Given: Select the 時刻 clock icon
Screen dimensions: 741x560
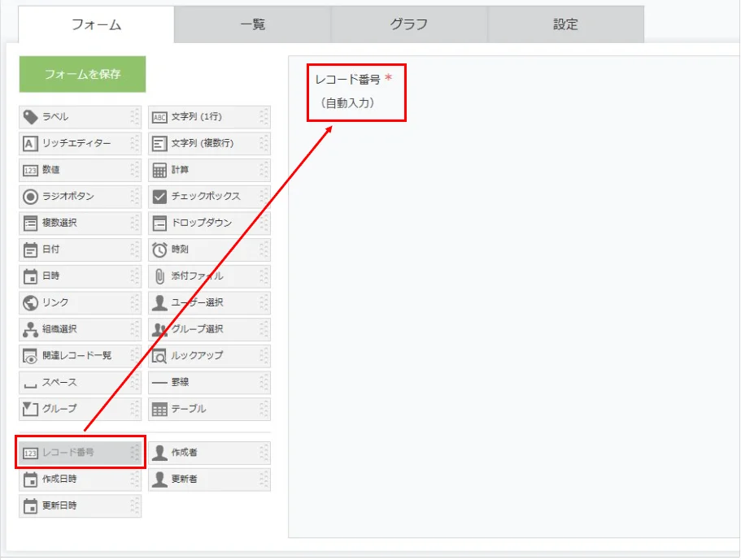Looking at the screenshot, I should [159, 250].
